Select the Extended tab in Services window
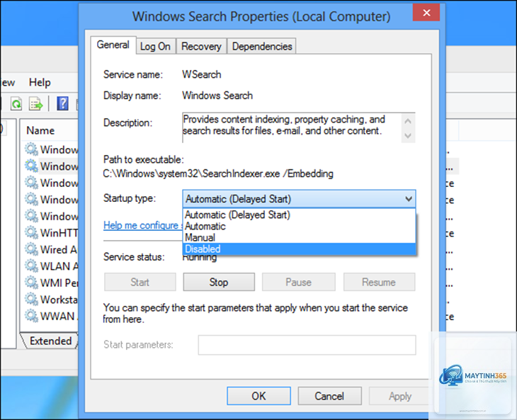The width and height of the screenshot is (517, 420). [50, 341]
